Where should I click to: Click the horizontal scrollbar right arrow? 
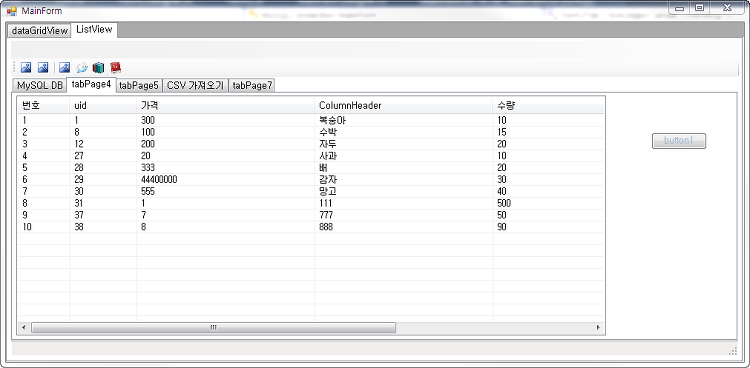[597, 327]
